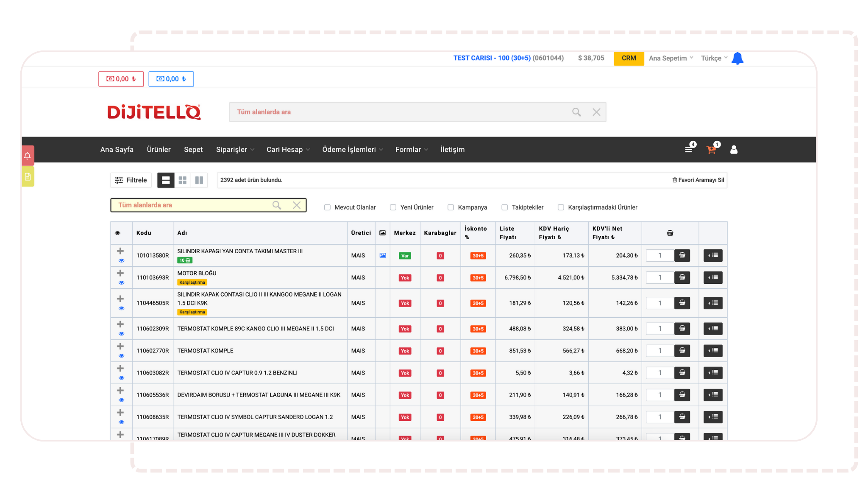View image icon for SILINDIR KAPAGI row
The height and width of the screenshot is (503, 868).
383,255
